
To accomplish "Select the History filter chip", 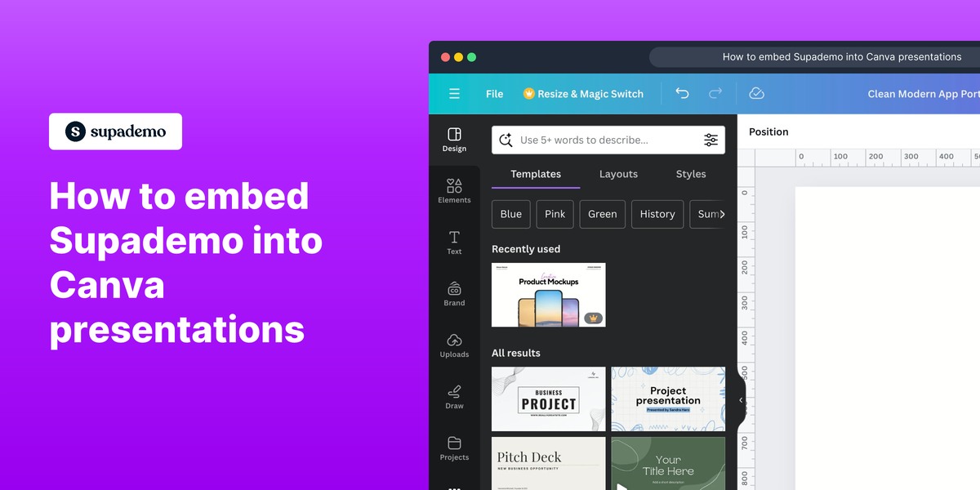I will pyautogui.click(x=657, y=214).
